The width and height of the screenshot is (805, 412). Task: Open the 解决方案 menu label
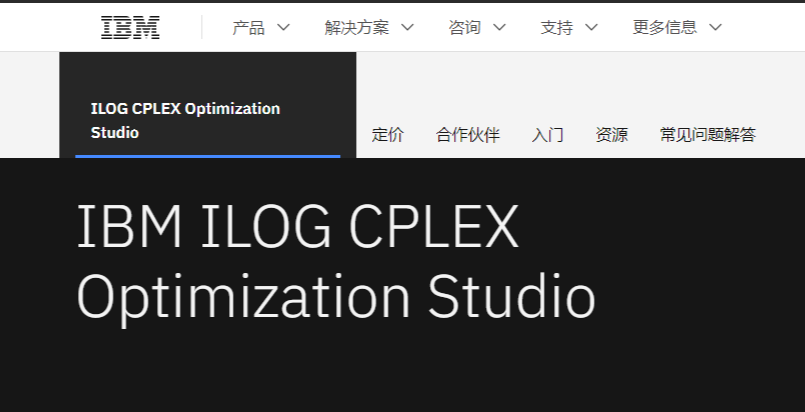click(x=357, y=27)
